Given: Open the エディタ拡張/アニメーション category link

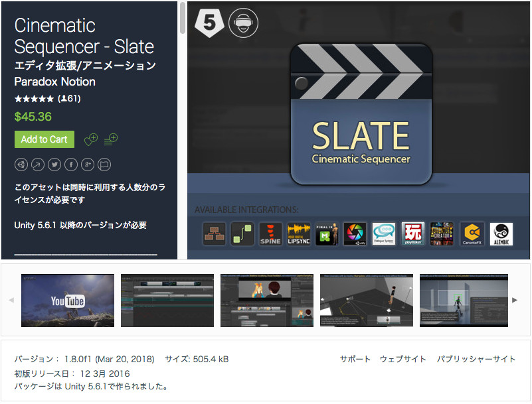Looking at the screenshot, I should 85,65.
